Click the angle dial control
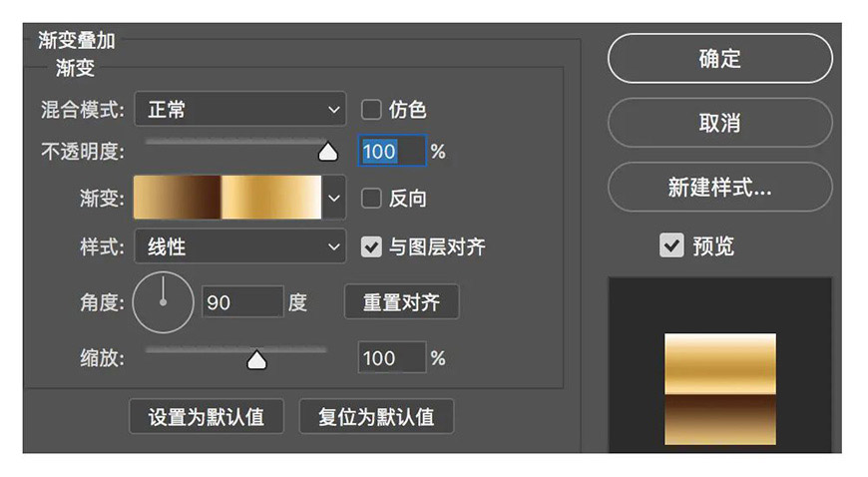This screenshot has width=868, height=477. point(164,302)
